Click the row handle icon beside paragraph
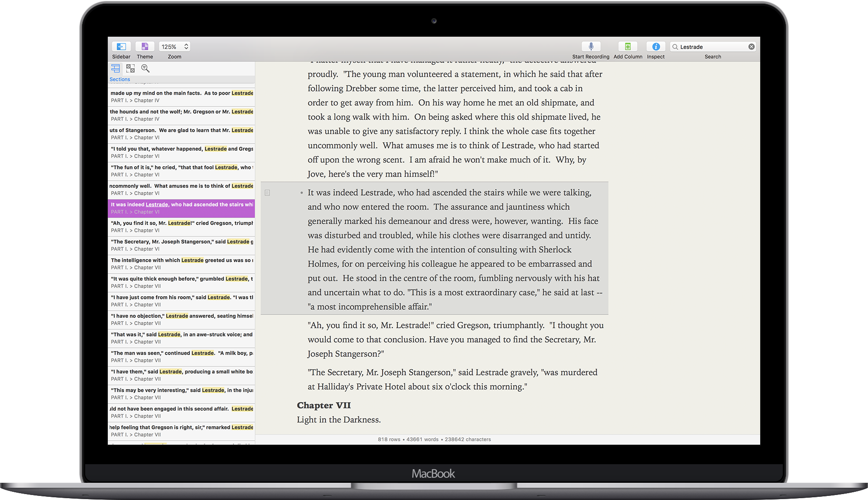 click(x=267, y=193)
